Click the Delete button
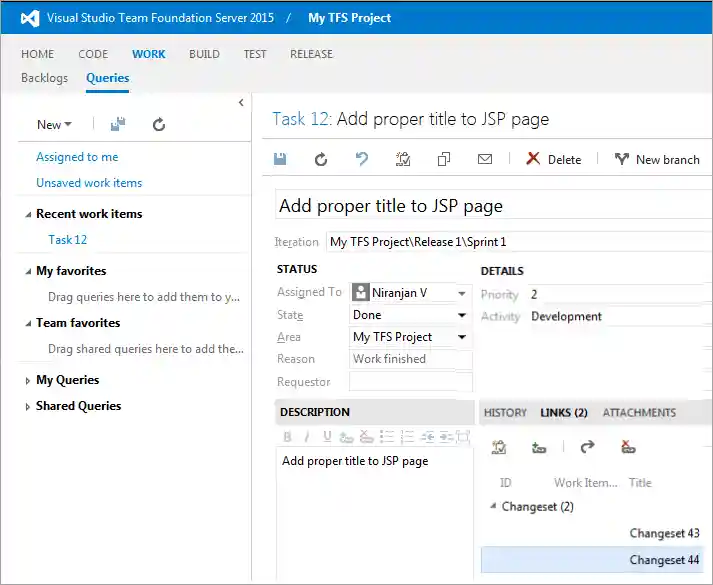Image resolution: width=713 pixels, height=585 pixels. pyautogui.click(x=554, y=159)
